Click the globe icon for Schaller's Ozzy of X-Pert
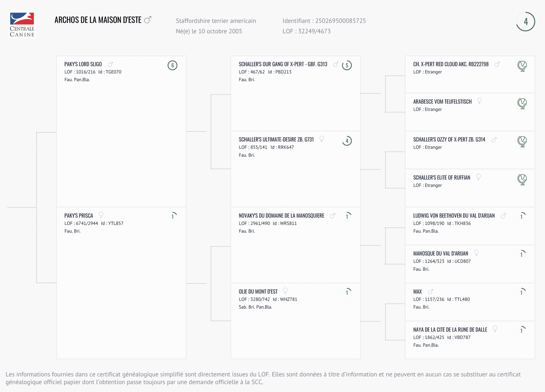 [x=522, y=141]
